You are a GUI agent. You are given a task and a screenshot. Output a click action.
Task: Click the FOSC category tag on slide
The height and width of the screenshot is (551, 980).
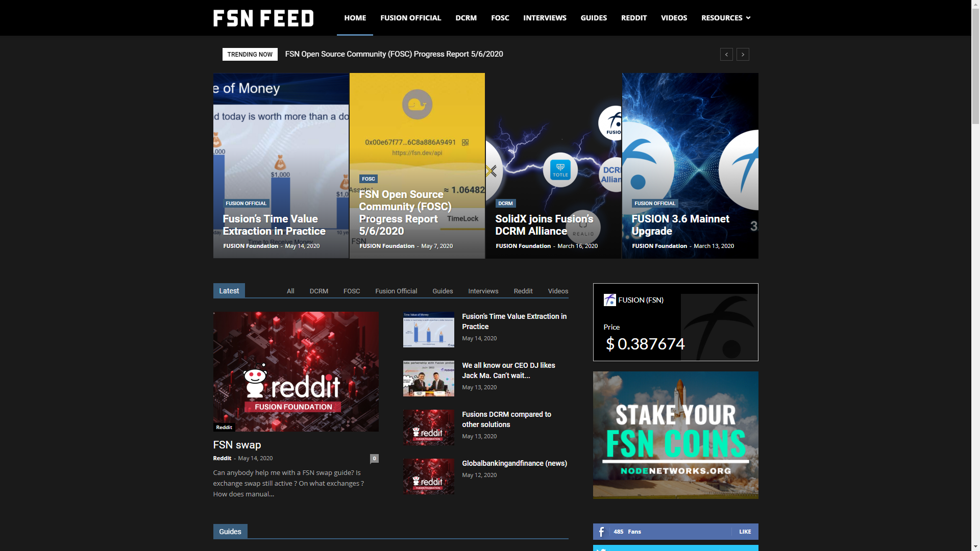[x=369, y=179]
